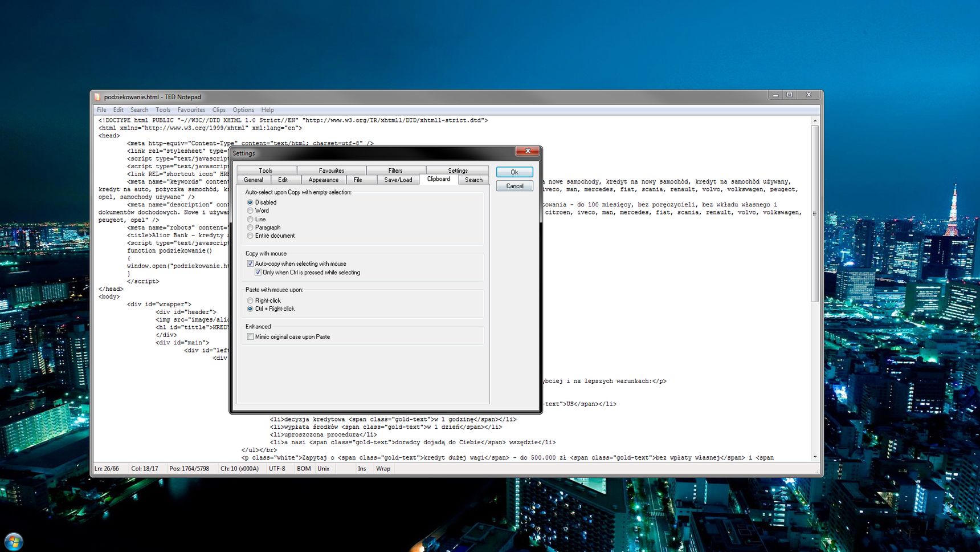Click the Ch: 10 (x000A) status entry

[x=240, y=469]
